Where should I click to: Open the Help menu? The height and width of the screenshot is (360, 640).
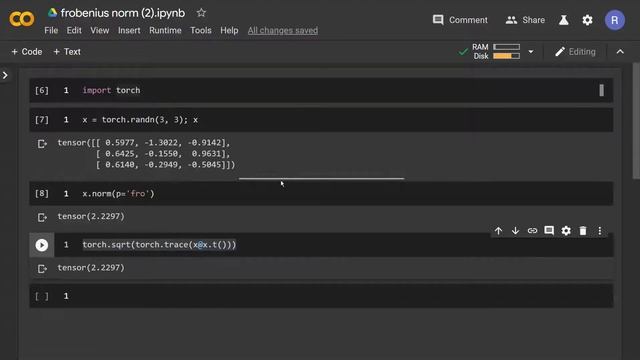pyautogui.click(x=229, y=31)
